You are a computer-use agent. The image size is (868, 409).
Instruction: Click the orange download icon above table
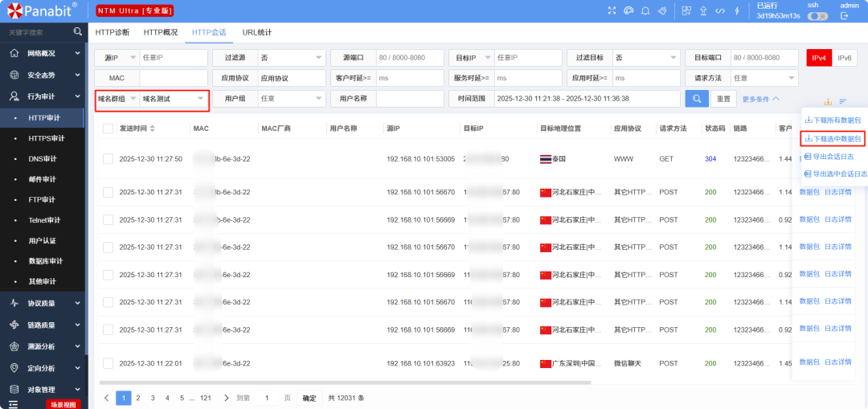828,102
